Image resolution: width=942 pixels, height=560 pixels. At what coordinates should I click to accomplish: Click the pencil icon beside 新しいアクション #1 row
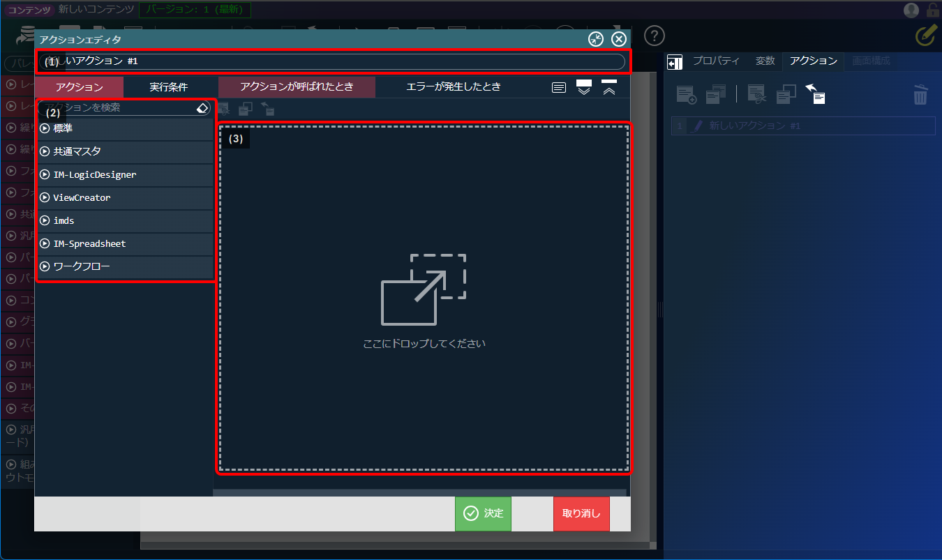tap(697, 126)
